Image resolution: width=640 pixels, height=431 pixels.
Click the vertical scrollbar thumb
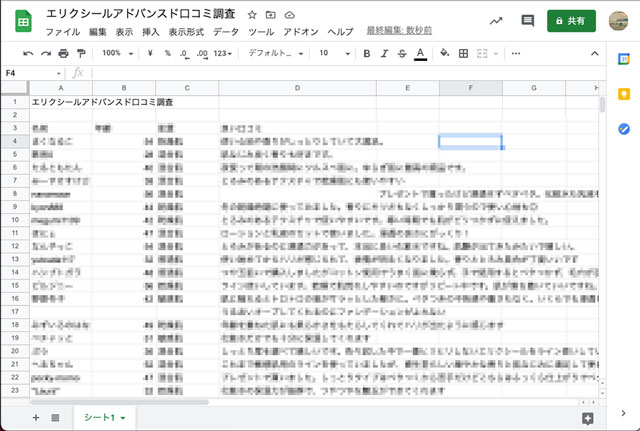pos(602,104)
